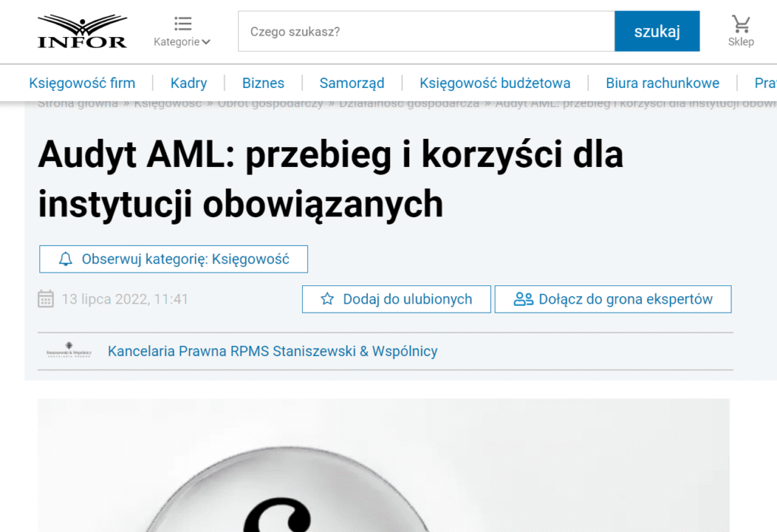Image resolution: width=777 pixels, height=532 pixels.
Task: Open the Sklep shopping cart icon
Action: pyautogui.click(x=741, y=24)
